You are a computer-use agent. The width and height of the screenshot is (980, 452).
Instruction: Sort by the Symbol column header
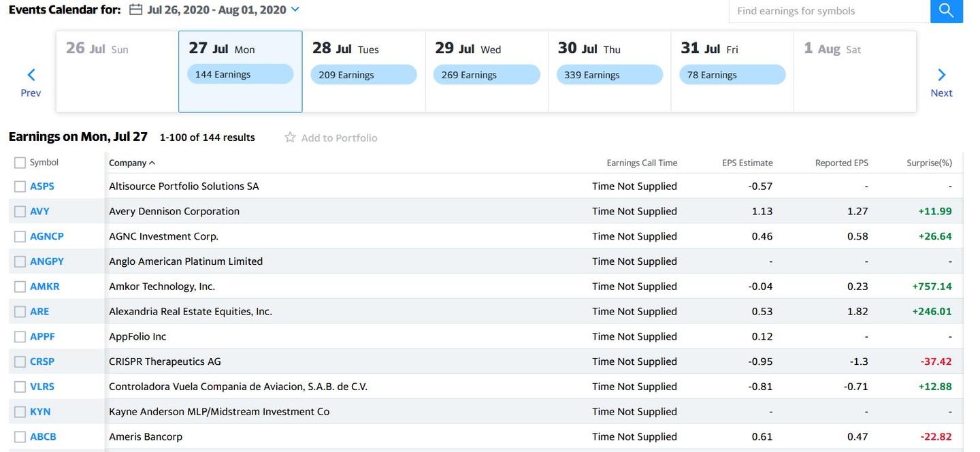tap(44, 162)
